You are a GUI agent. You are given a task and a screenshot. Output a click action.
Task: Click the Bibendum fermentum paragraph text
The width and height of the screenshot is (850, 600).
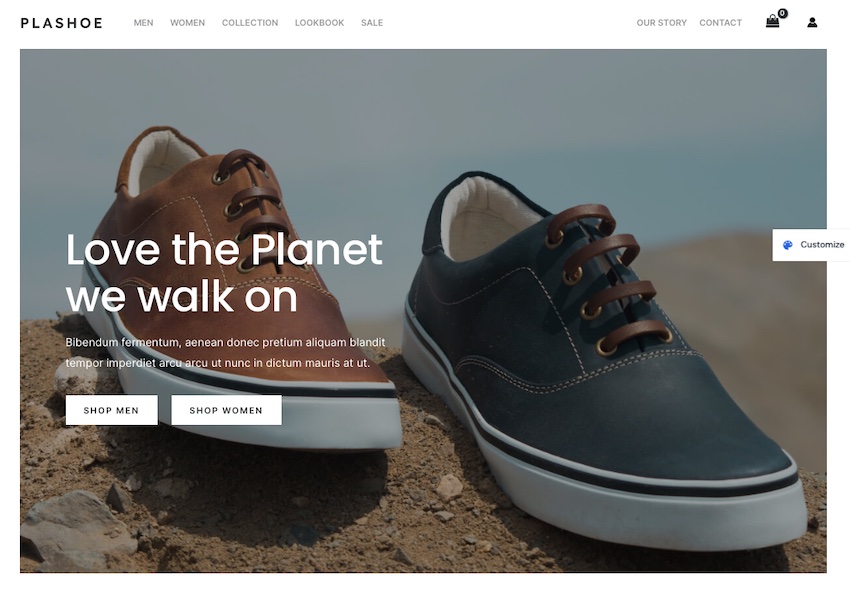click(226, 353)
